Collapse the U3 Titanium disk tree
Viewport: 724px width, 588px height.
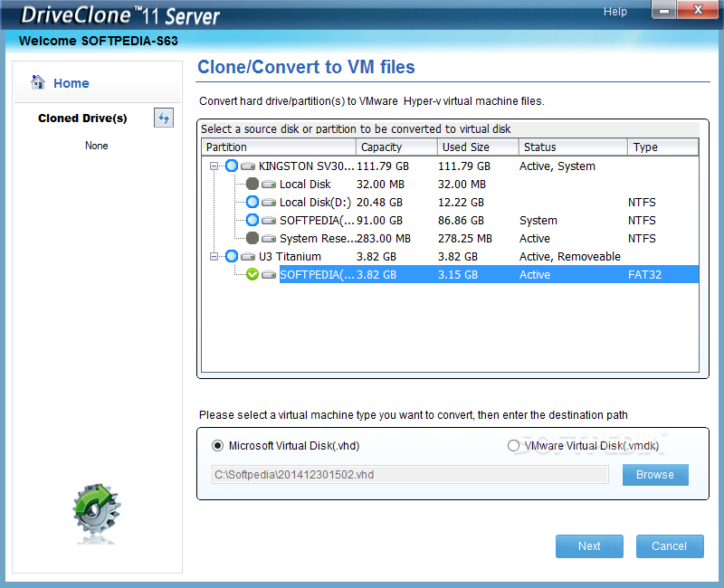(214, 256)
